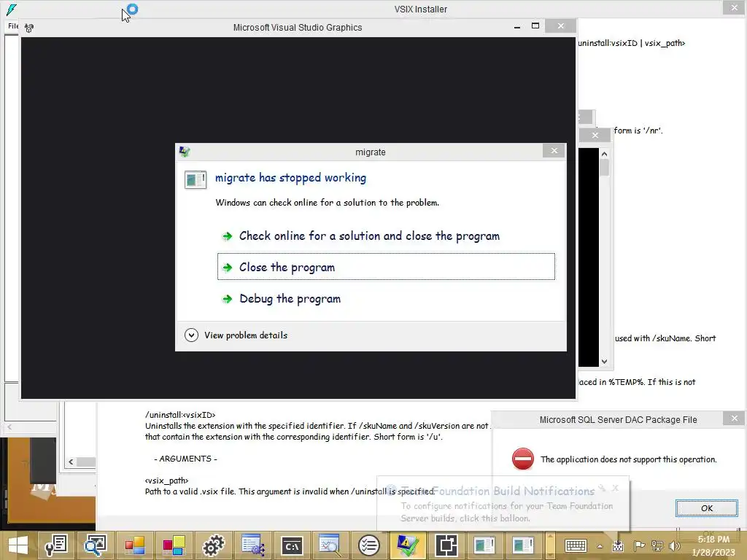Image resolution: width=747 pixels, height=560 pixels.
Task: Select Close the program option
Action: click(x=386, y=267)
